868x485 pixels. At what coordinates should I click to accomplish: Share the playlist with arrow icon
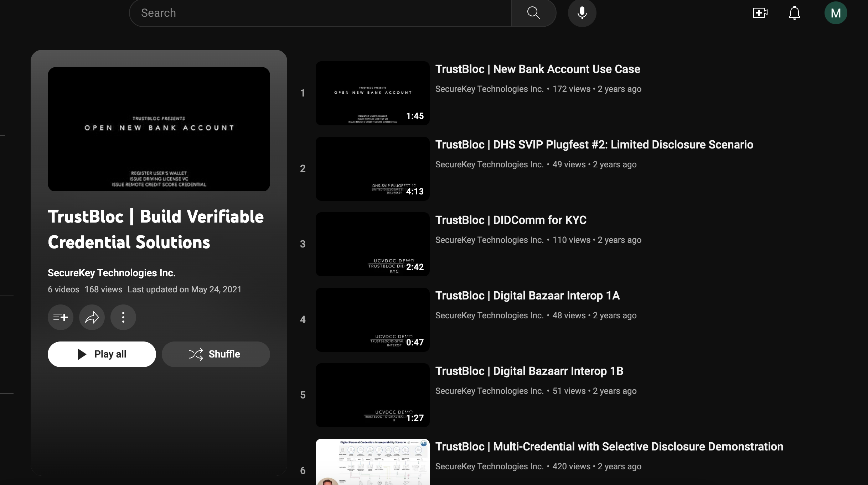(92, 317)
